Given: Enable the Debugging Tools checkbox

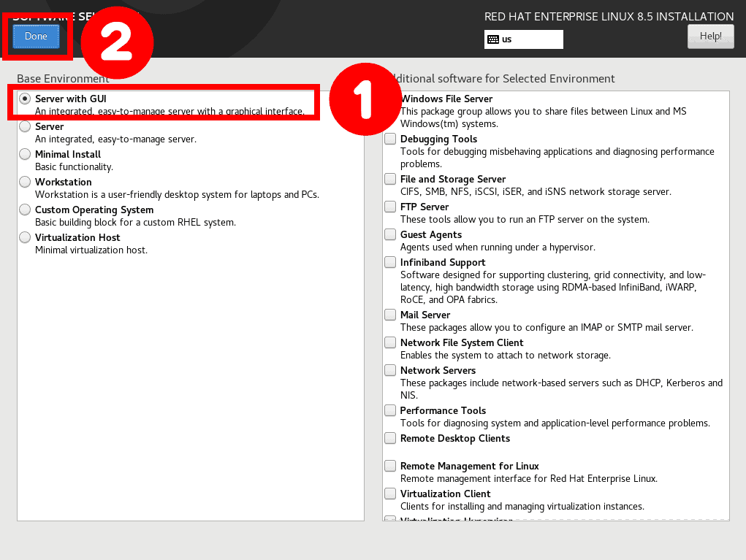Looking at the screenshot, I should point(390,139).
